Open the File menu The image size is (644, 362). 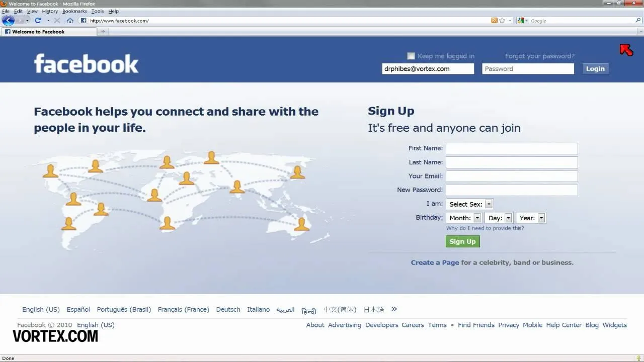tap(6, 11)
